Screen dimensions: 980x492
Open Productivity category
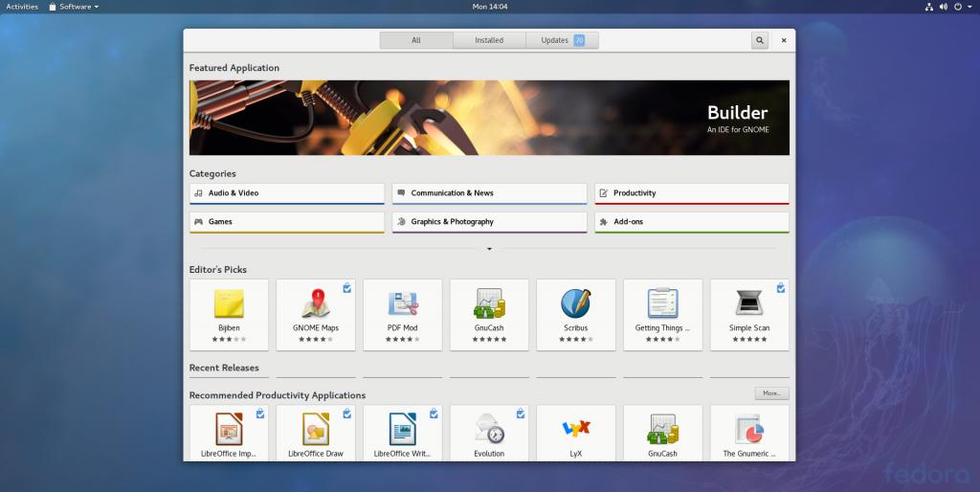(x=692, y=193)
